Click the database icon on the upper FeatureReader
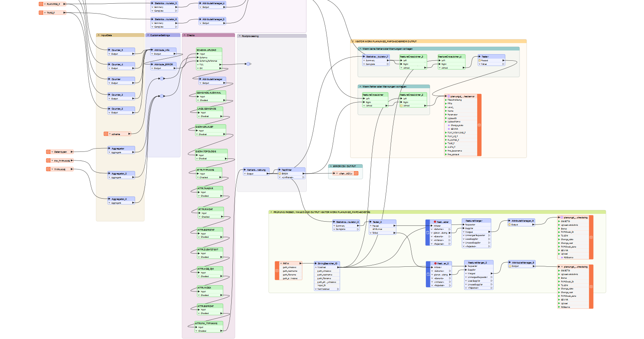The height and width of the screenshot is (339, 644). click(x=428, y=233)
